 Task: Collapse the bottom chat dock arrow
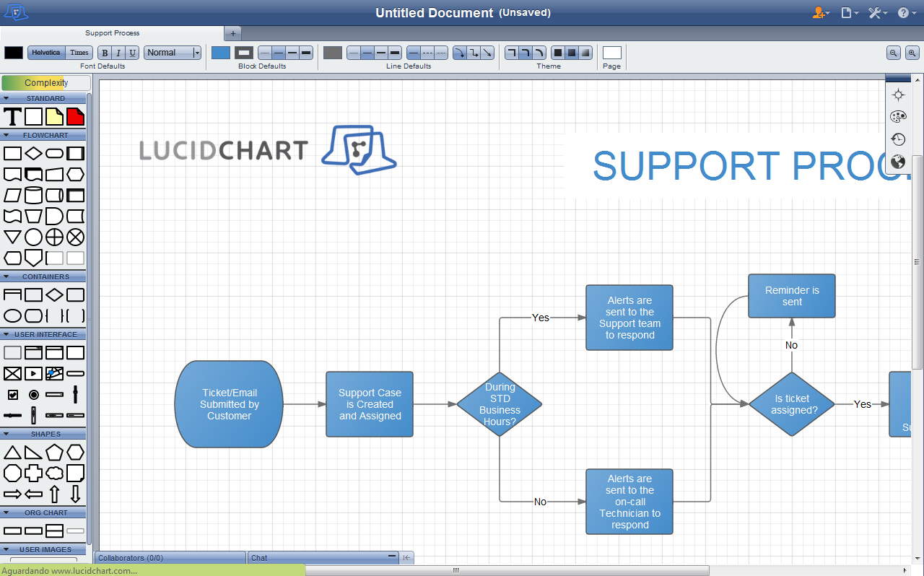coord(407,557)
